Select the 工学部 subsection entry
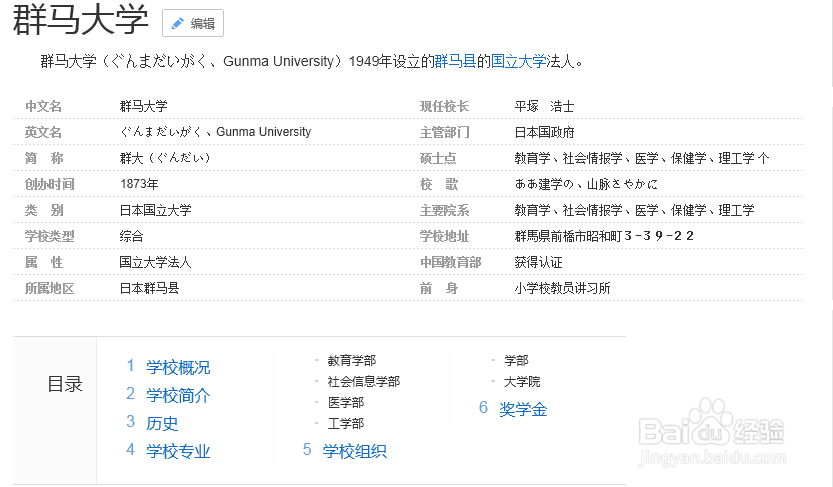Image resolution: width=833 pixels, height=487 pixels. point(346,423)
